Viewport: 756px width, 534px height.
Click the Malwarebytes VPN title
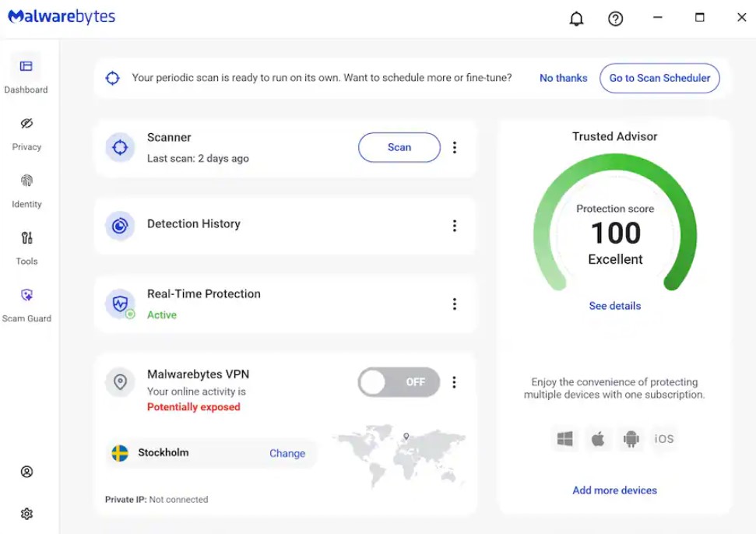tap(199, 374)
